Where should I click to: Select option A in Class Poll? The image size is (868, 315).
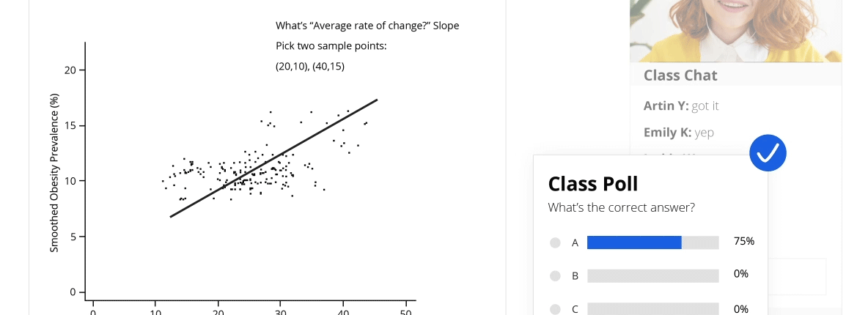[x=555, y=242]
